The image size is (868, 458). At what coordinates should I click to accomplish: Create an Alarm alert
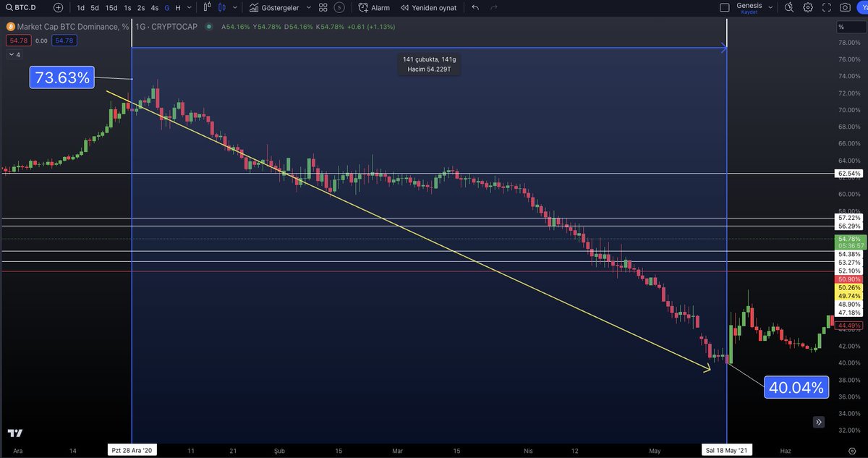click(x=374, y=7)
